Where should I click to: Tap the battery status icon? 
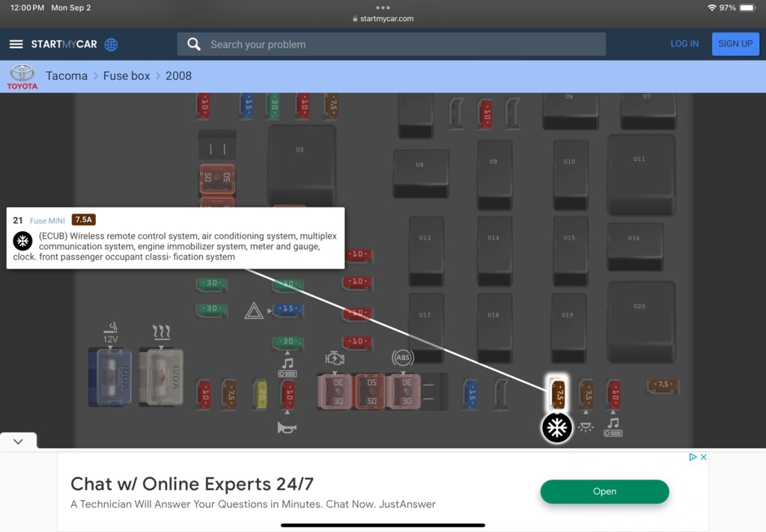click(x=748, y=7)
